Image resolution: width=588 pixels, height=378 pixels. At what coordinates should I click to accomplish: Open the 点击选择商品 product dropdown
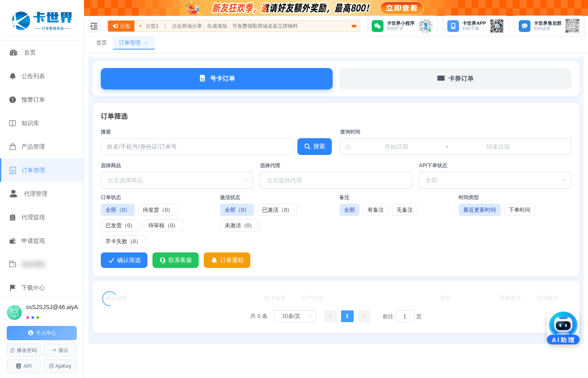coord(177,180)
